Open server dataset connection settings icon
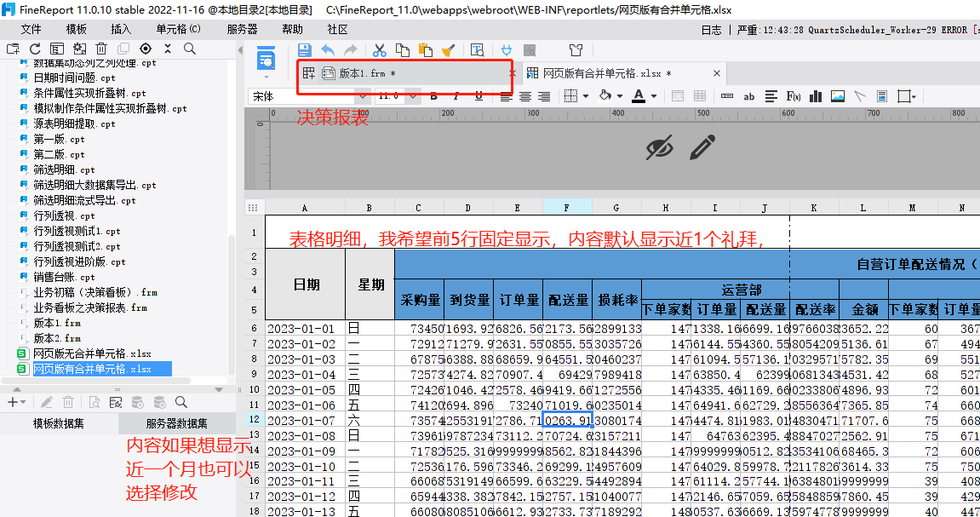 116,403
